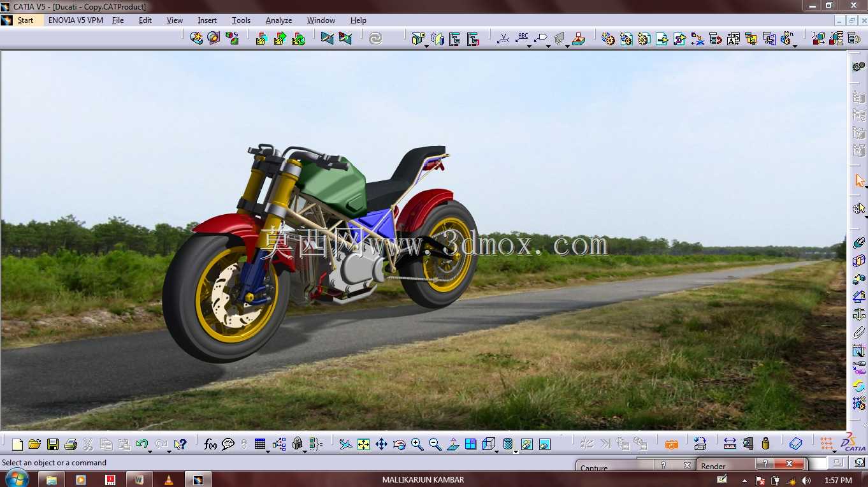This screenshot has width=868, height=487.
Task: Click the Measure Inertia weight icon
Action: [x=765, y=444]
